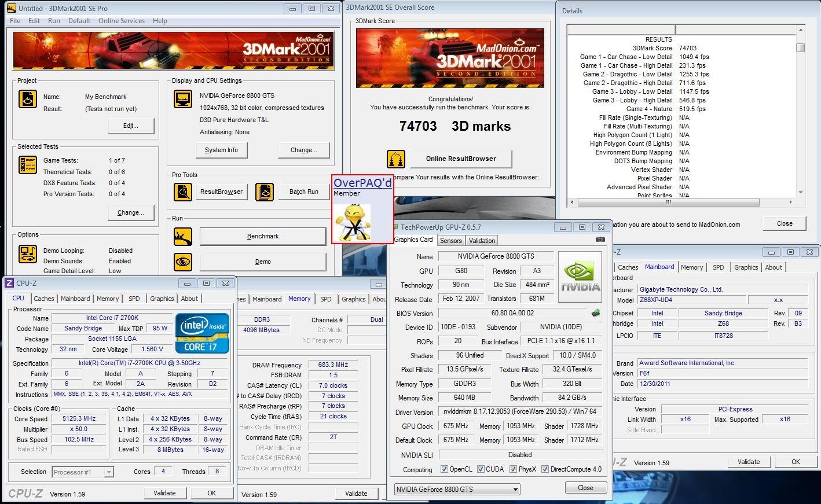Click the Options settings icon in 3DMark
The image size is (821, 504).
27,253
